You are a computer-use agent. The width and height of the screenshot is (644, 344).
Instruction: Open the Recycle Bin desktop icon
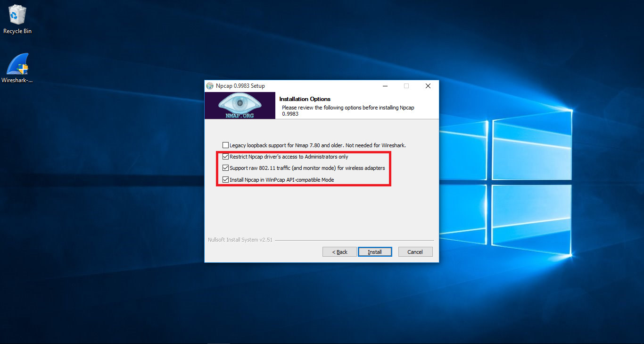tap(17, 19)
